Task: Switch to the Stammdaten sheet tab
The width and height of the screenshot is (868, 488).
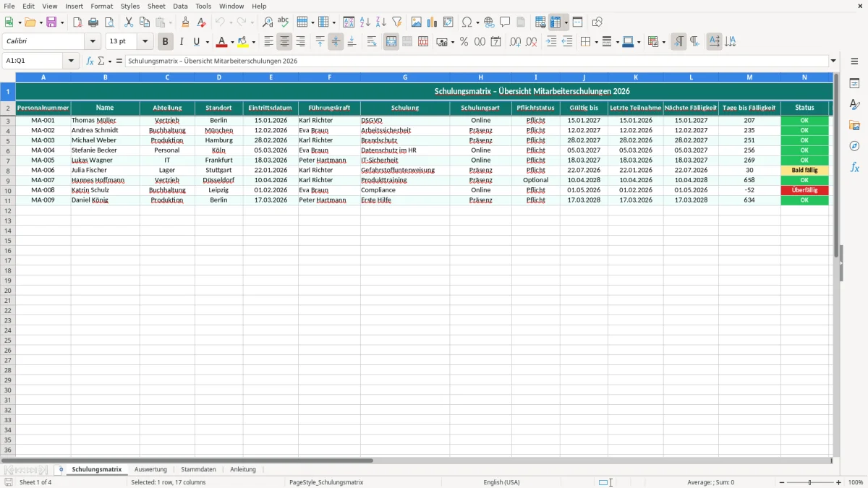Action: point(198,469)
